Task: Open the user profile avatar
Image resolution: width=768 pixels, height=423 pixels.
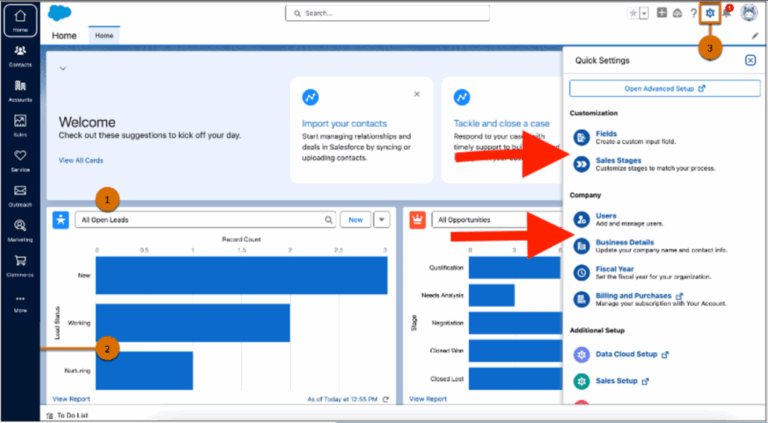Action: click(749, 13)
